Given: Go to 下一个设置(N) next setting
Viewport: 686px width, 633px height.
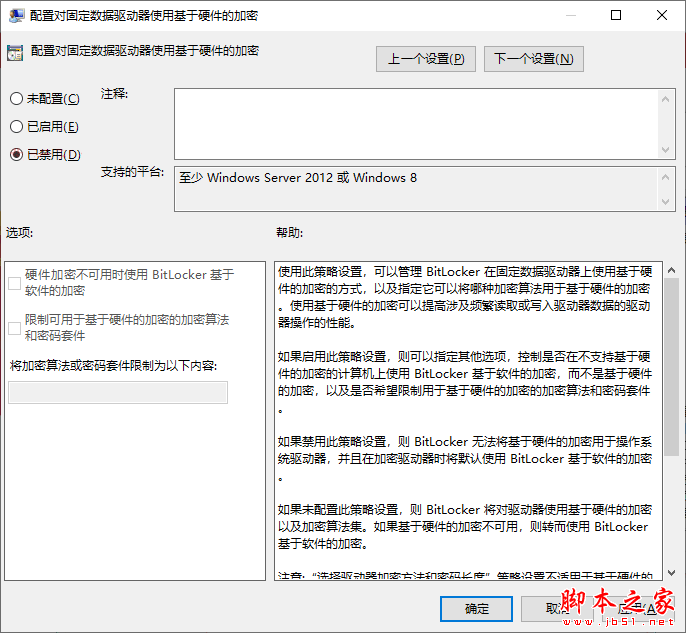Looking at the screenshot, I should pos(533,59).
